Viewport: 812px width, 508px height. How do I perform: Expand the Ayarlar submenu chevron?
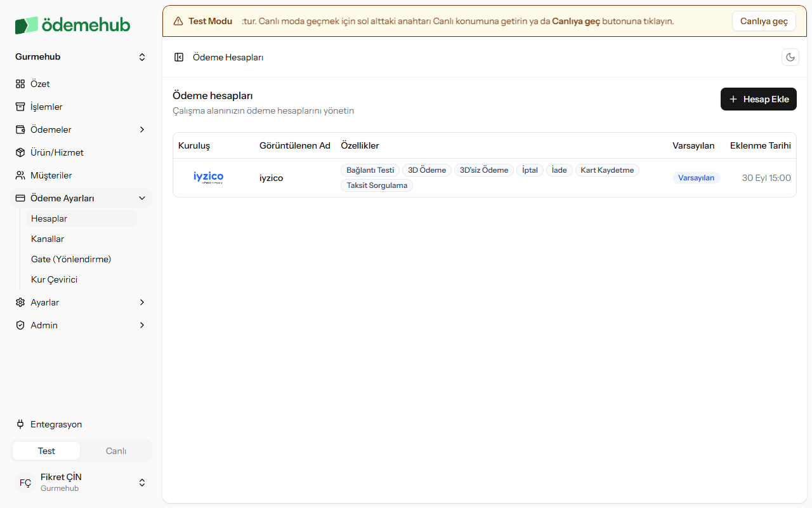142,302
